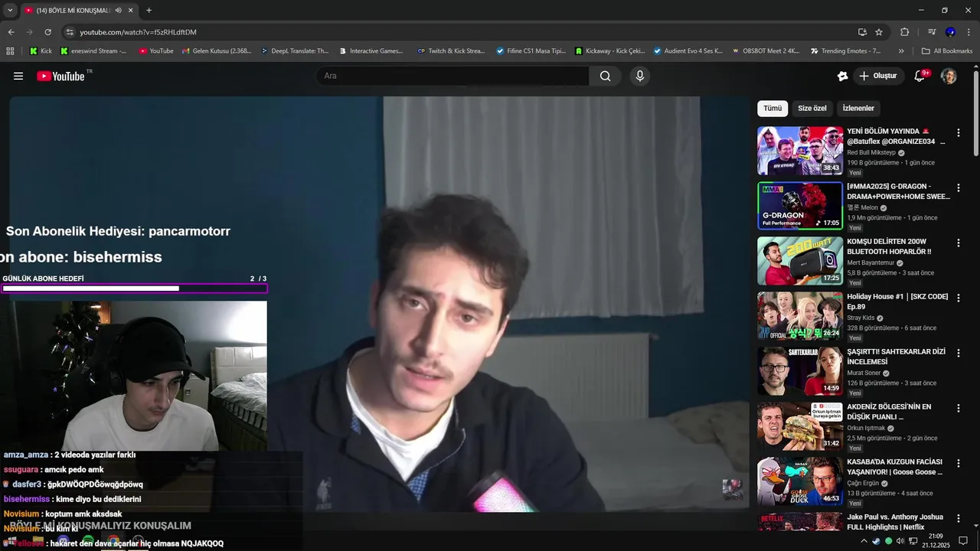Click the address bar URL
Image resolution: width=980 pixels, height=551 pixels.
[138, 32]
